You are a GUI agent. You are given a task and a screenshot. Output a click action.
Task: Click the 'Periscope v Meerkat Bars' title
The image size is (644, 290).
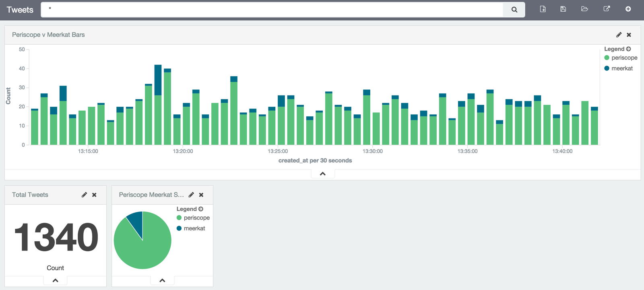coord(48,35)
